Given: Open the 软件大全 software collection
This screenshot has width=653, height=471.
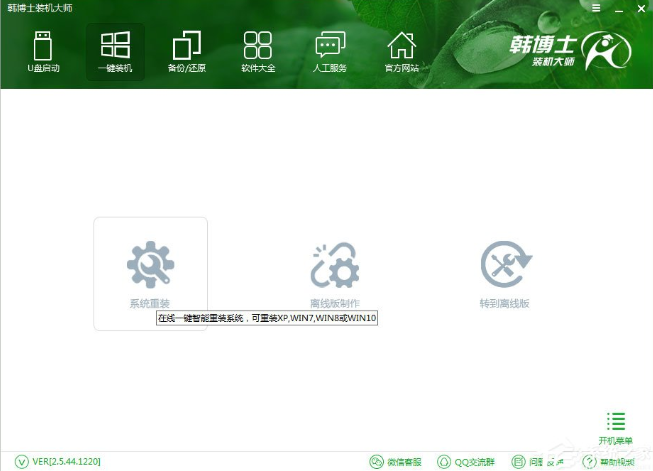Looking at the screenshot, I should click(258, 51).
